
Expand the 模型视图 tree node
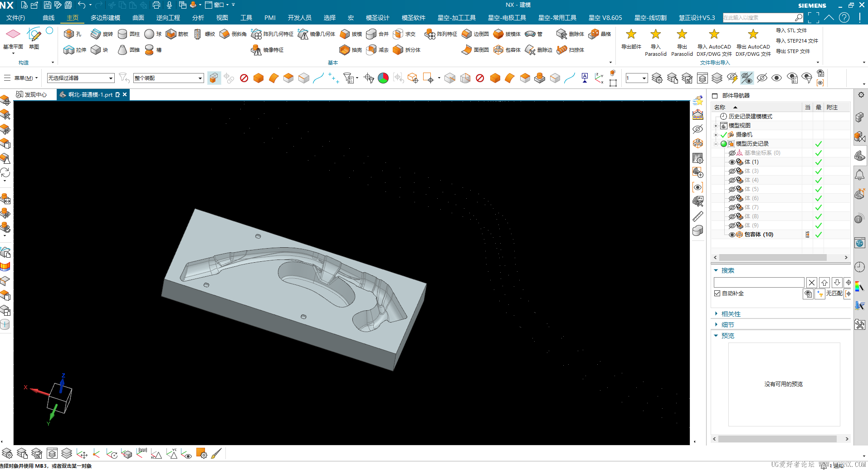pos(716,126)
